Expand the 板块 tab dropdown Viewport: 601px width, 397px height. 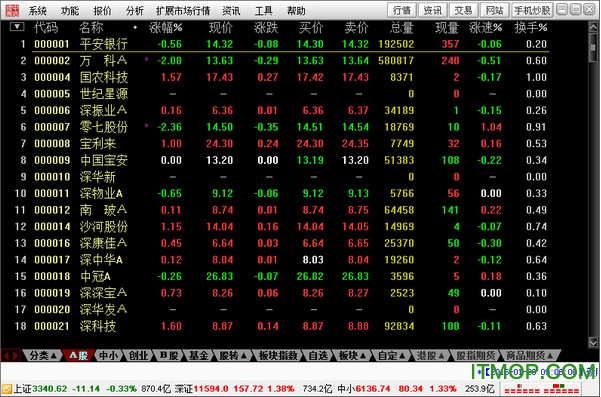[352, 356]
